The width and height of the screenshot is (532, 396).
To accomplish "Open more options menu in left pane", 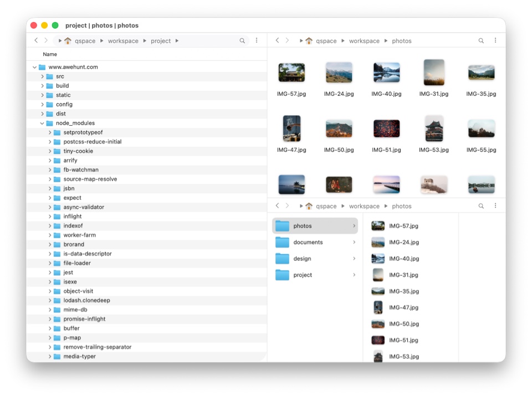I will pyautogui.click(x=257, y=41).
